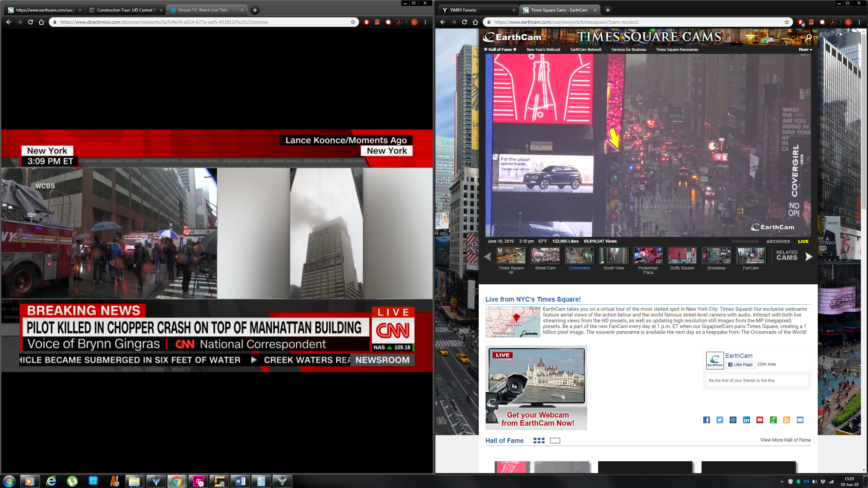
Task: Open Calculator from the taskbar
Action: click(x=261, y=481)
